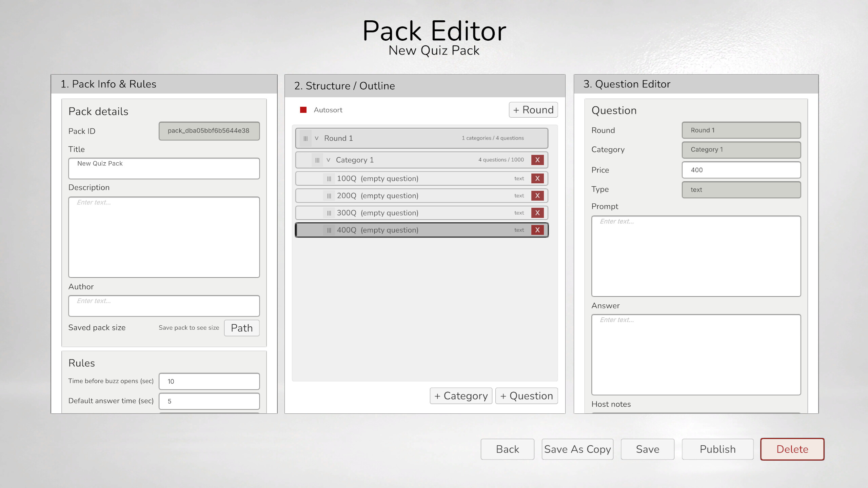Save the quiz pack
868x488 pixels.
coord(648,449)
